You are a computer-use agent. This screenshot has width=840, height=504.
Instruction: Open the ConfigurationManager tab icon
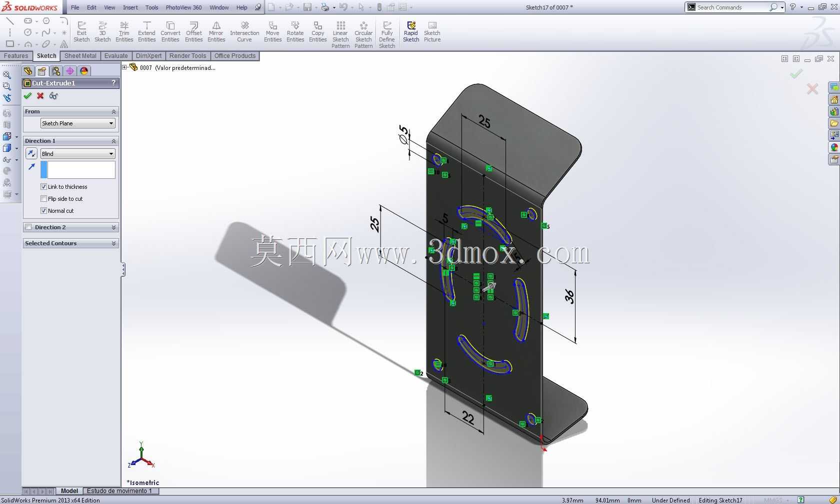click(56, 71)
